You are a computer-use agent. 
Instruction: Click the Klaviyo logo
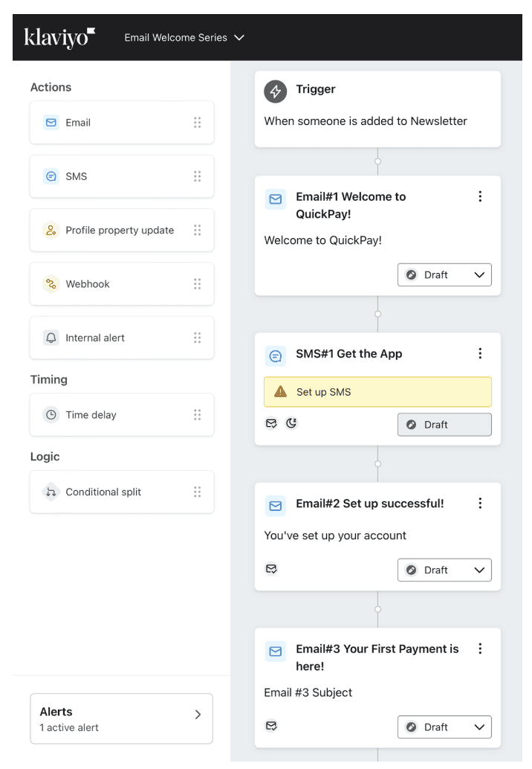pos(59,37)
